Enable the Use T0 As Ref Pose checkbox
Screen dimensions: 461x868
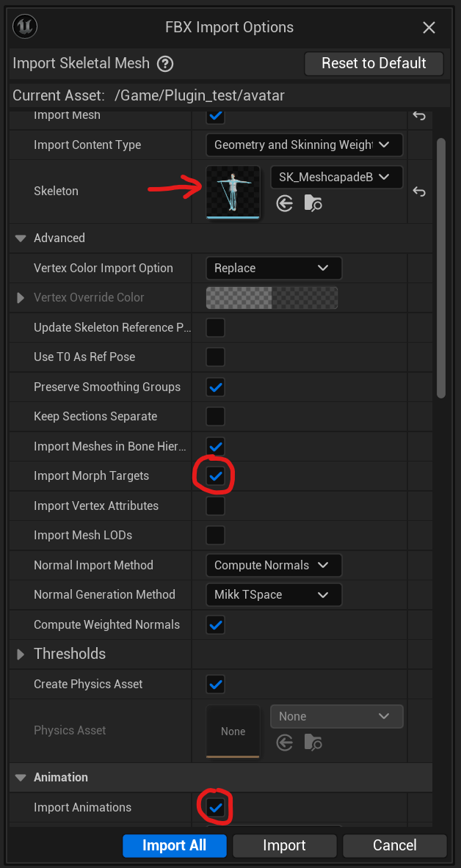pos(215,357)
